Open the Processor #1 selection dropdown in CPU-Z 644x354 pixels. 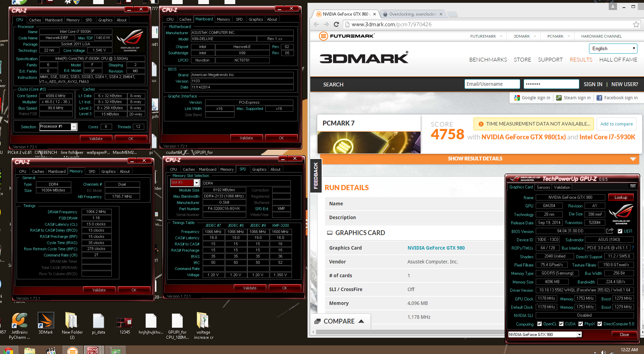click(x=58, y=127)
